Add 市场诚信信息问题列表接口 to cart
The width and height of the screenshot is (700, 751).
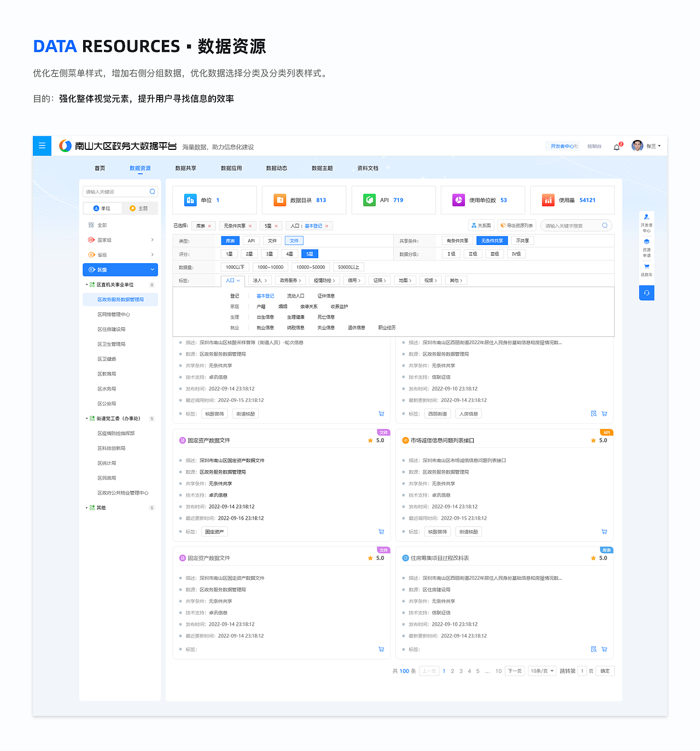(604, 532)
